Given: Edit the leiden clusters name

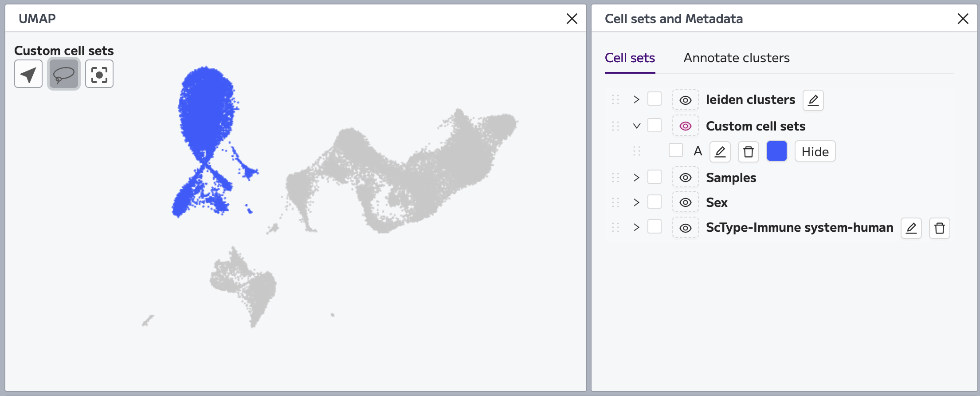Looking at the screenshot, I should [x=813, y=100].
